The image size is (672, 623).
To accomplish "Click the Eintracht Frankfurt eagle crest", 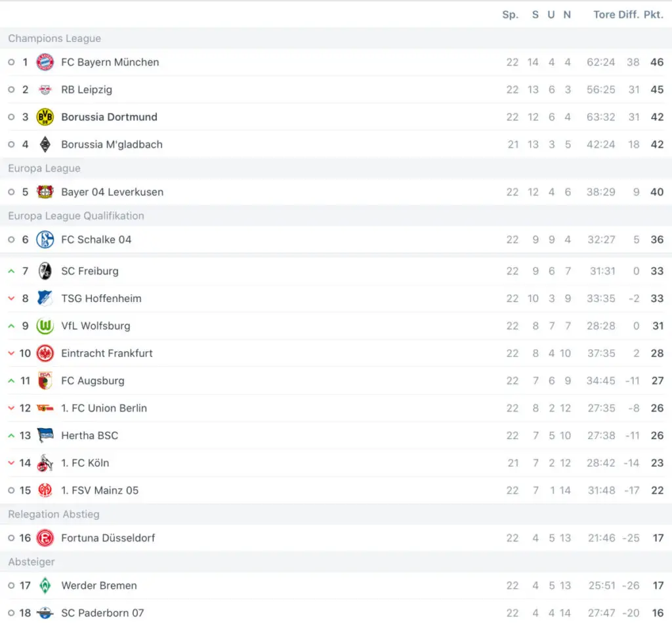I will point(45,353).
